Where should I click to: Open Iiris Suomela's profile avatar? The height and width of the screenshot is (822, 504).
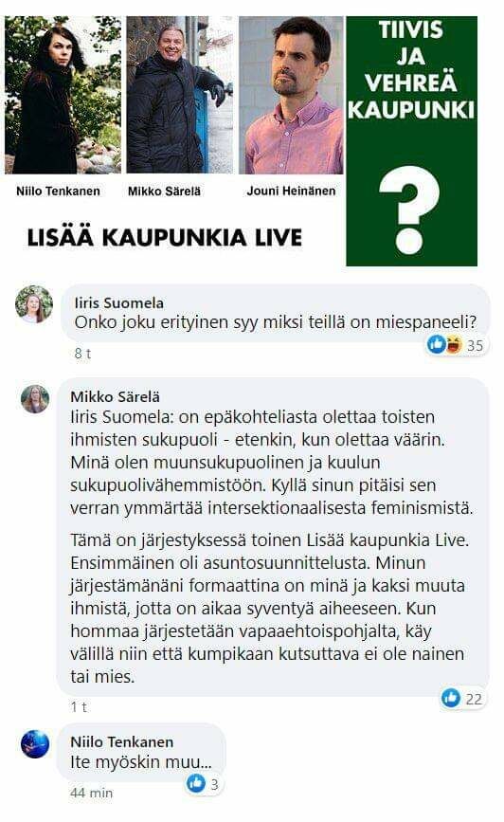click(x=34, y=304)
